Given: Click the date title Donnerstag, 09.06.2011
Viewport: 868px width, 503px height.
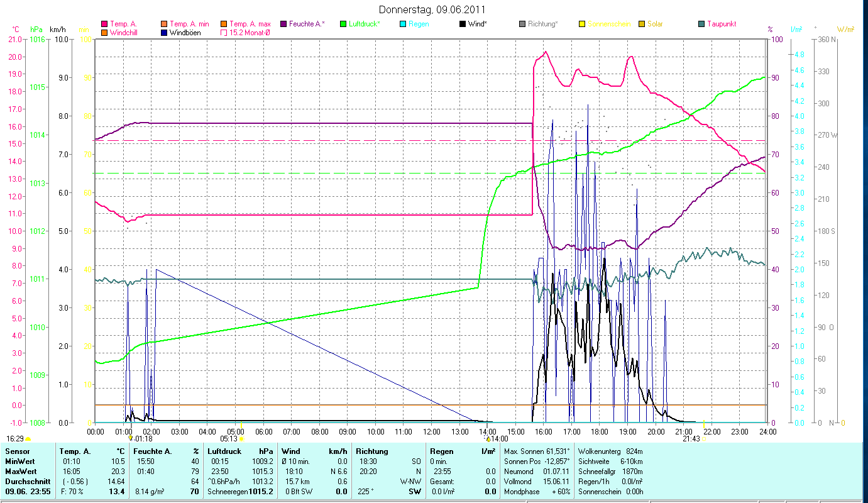Looking at the screenshot, I should pyautogui.click(x=433, y=9).
